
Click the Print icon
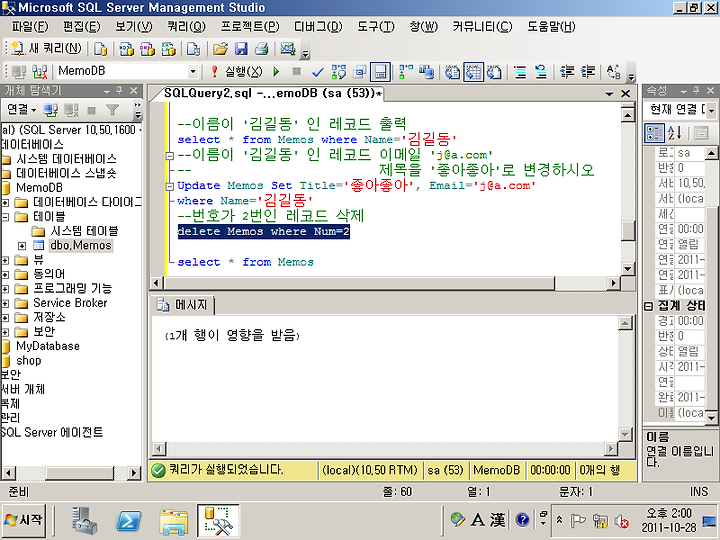click(x=262, y=49)
